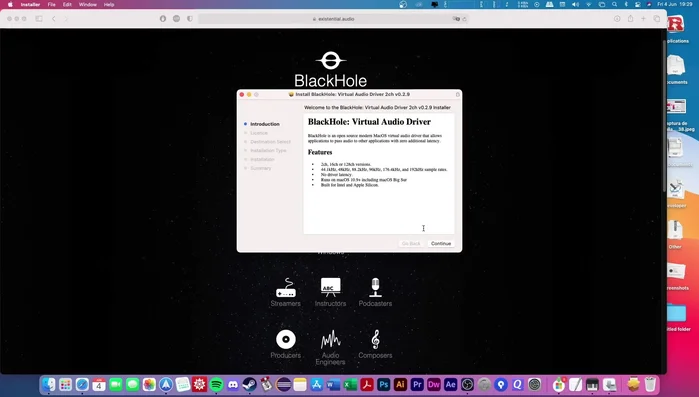Click the Safari privacy shield icon
699x397 pixels.
190,19
